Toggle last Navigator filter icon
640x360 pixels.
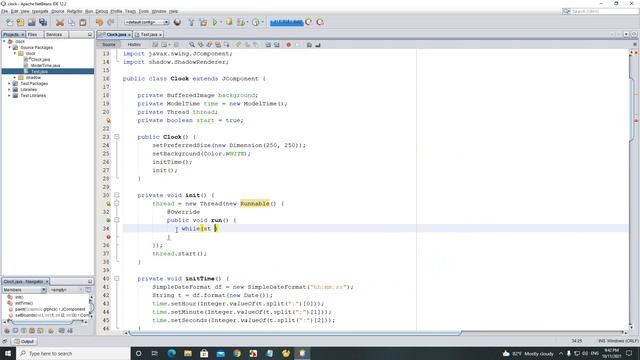70,331
